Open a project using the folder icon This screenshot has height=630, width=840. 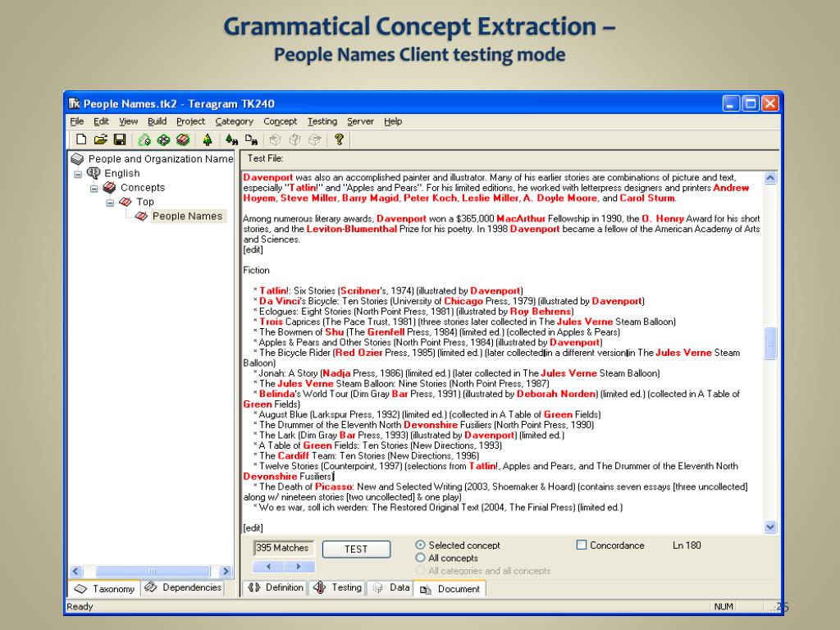coord(100,139)
